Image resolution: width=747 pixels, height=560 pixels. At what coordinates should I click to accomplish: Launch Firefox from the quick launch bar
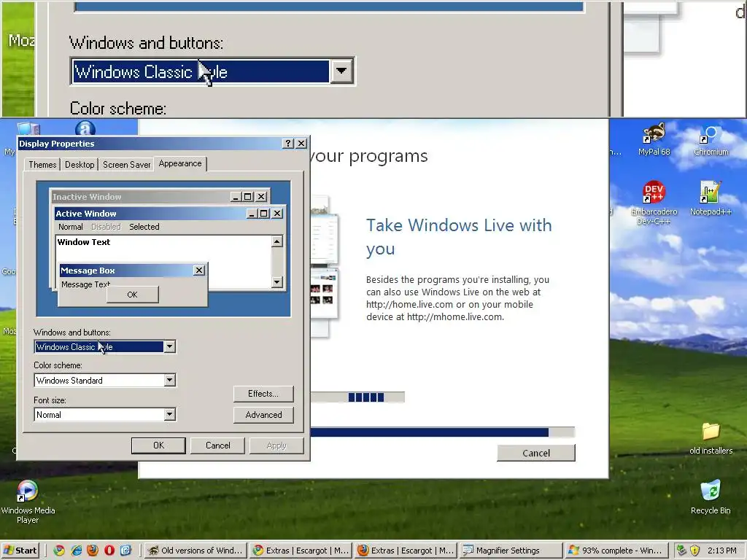pyautogui.click(x=93, y=551)
